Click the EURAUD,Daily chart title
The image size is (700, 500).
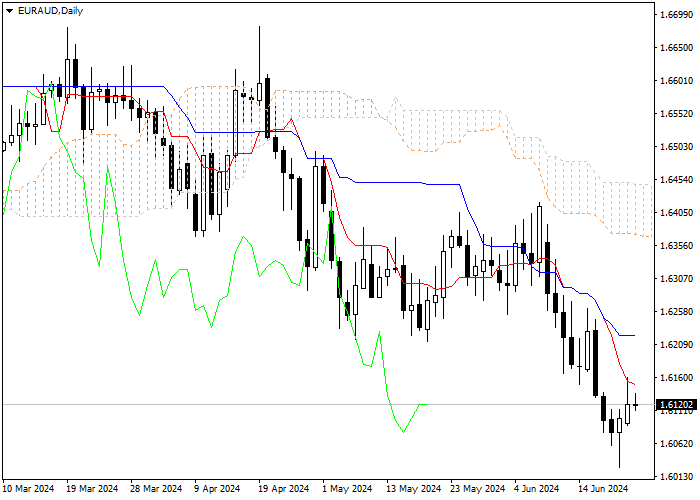click(x=50, y=11)
